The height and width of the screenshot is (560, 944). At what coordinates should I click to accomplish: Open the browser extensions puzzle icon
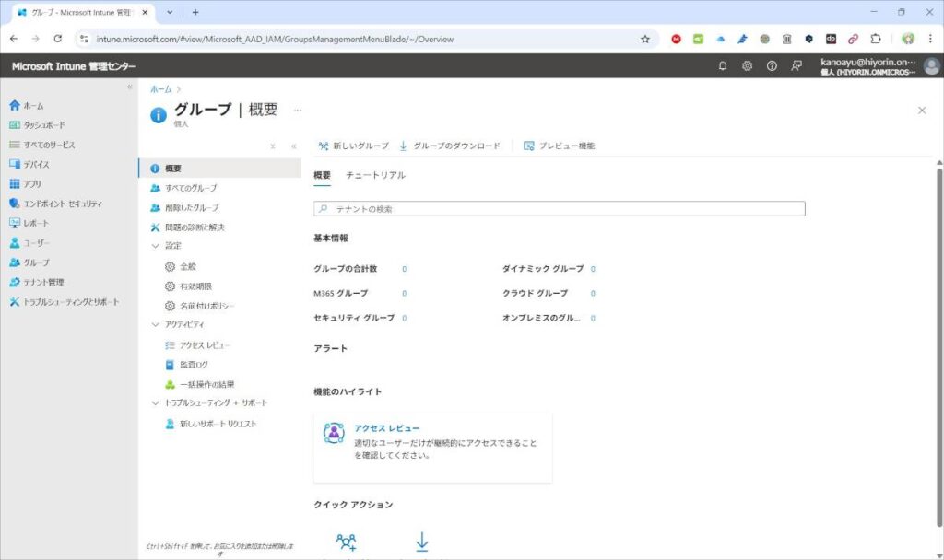point(876,39)
